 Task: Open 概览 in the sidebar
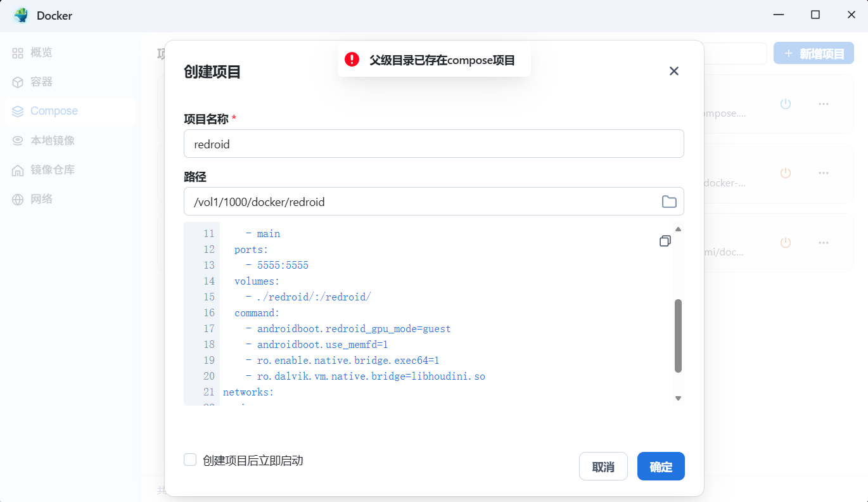pyautogui.click(x=70, y=53)
